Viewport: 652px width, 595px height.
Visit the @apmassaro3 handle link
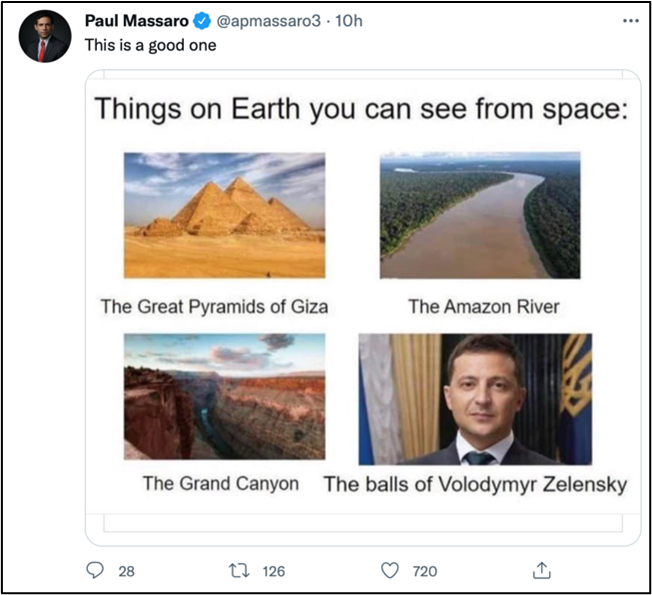pos(269,21)
